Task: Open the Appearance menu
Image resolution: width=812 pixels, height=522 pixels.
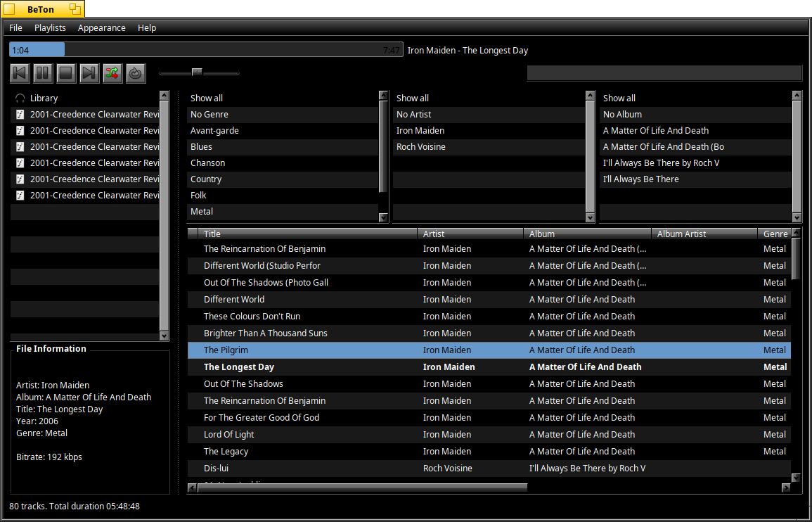Action: pyautogui.click(x=102, y=28)
